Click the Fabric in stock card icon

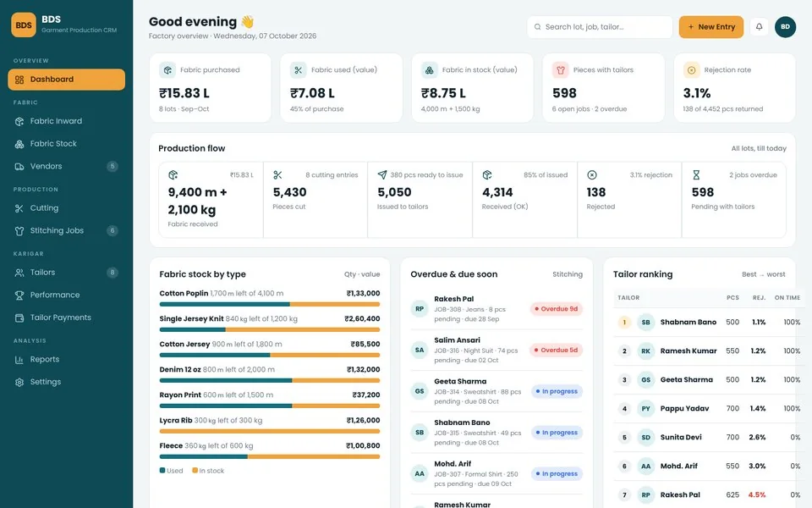430,70
